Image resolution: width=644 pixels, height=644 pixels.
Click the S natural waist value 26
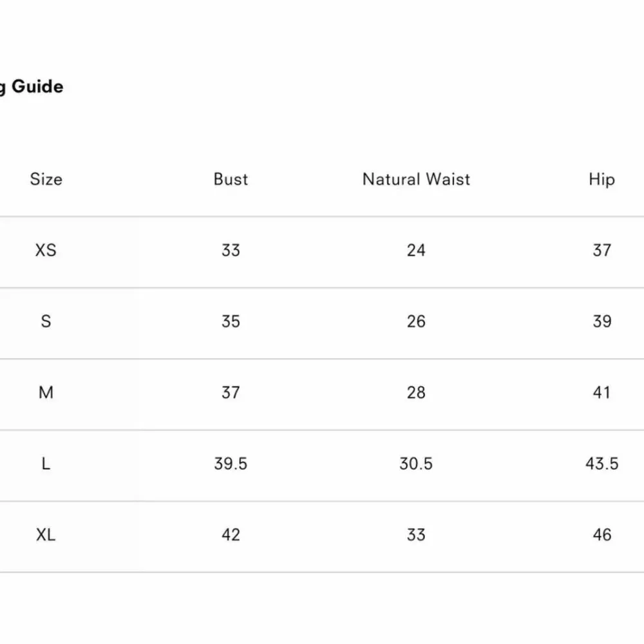click(416, 321)
